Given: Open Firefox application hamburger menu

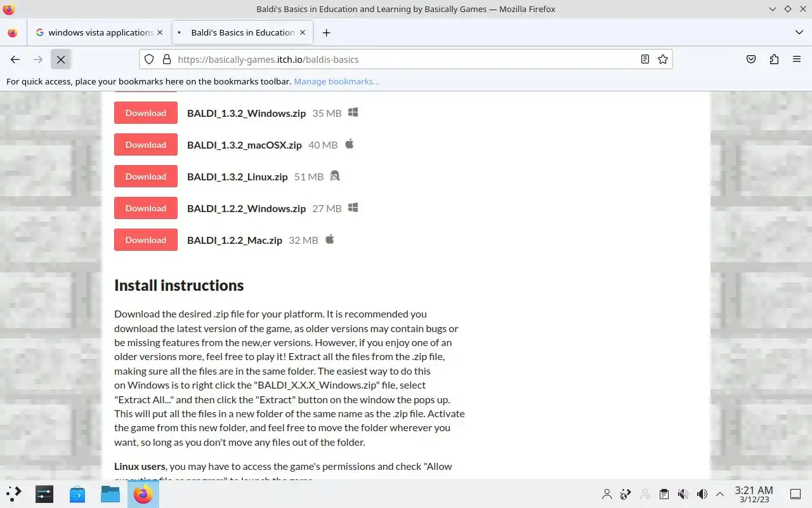Looking at the screenshot, I should 797,59.
